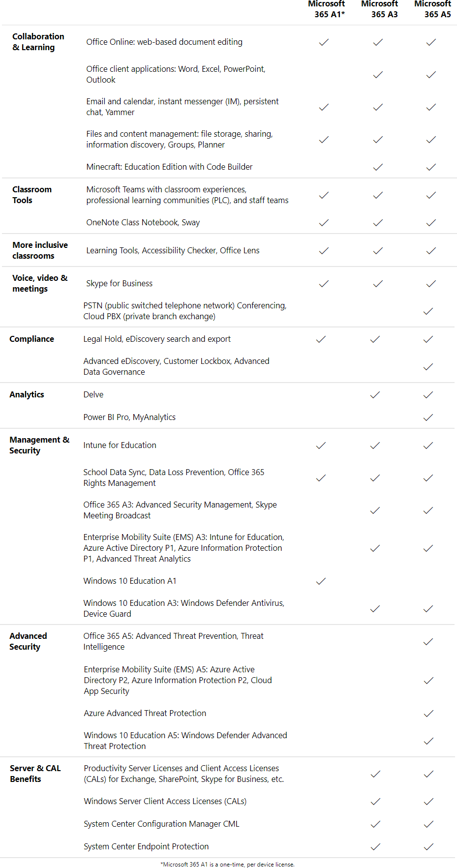Click the A5 checkmark for Power BI Pro row

pos(428,418)
